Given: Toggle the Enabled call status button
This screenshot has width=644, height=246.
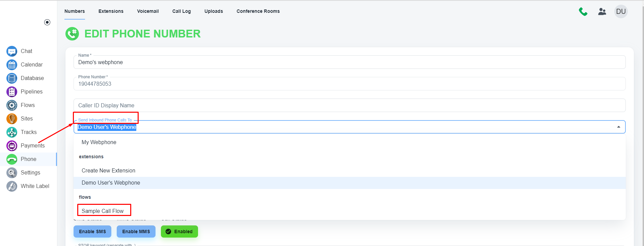Looking at the screenshot, I should pyautogui.click(x=179, y=231).
